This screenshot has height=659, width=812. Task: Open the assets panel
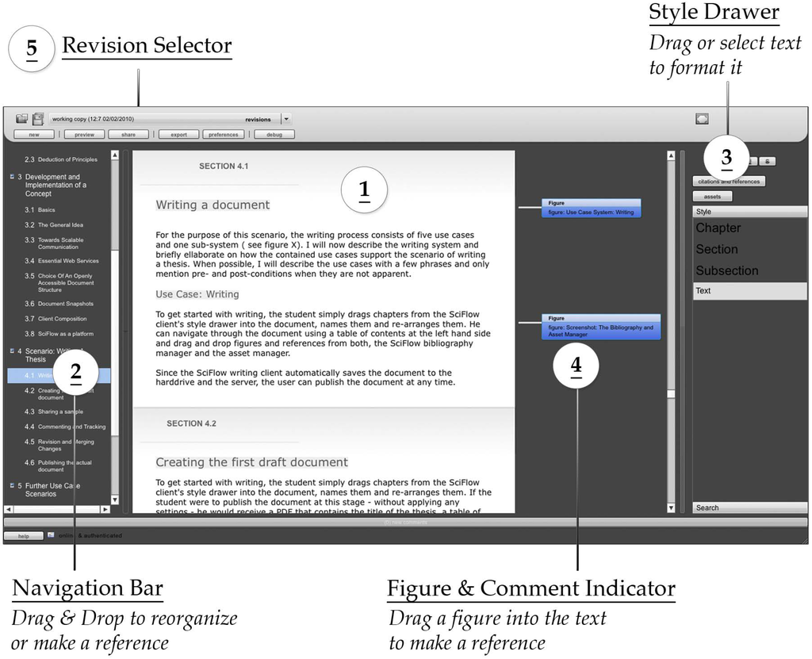[713, 197]
